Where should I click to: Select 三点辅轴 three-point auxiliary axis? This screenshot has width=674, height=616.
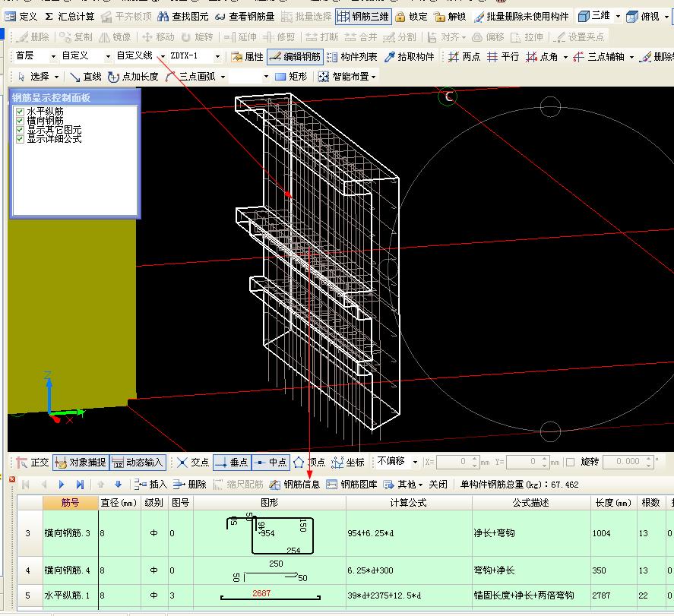point(599,57)
